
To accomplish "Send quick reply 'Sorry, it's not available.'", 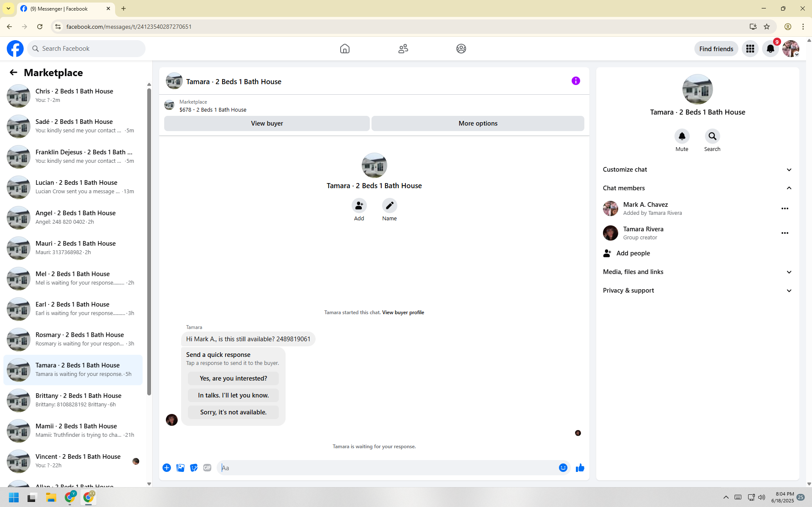I will coord(233,412).
